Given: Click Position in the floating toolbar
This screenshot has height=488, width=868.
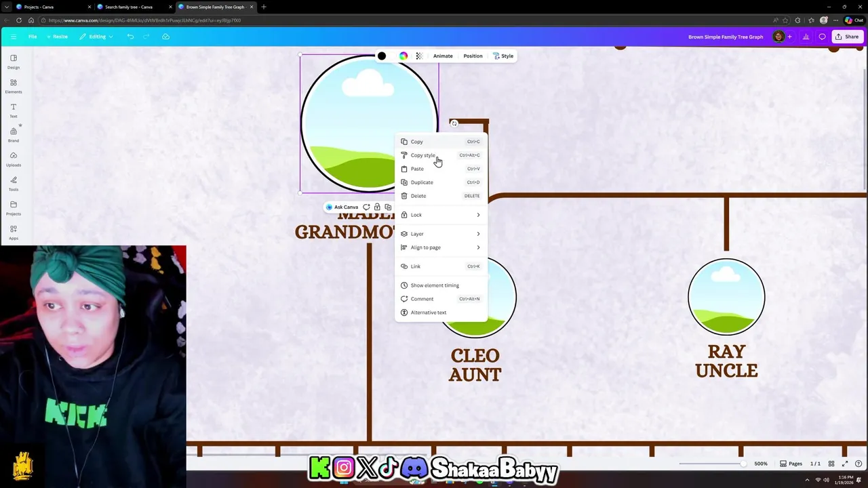Looking at the screenshot, I should coord(473,56).
